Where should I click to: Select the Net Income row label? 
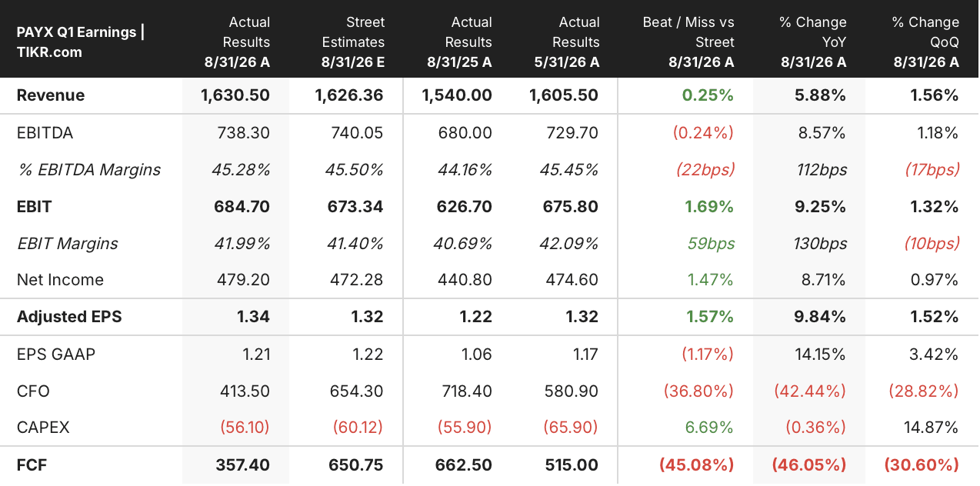pos(60,280)
